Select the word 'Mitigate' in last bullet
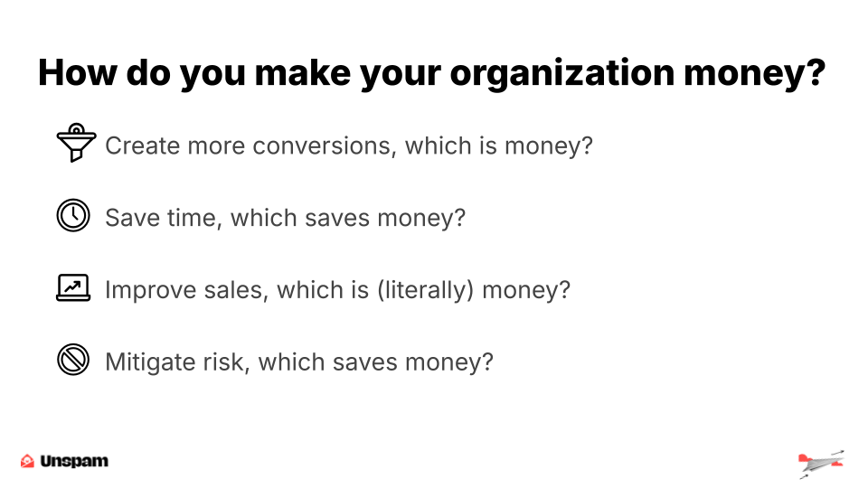 point(151,363)
